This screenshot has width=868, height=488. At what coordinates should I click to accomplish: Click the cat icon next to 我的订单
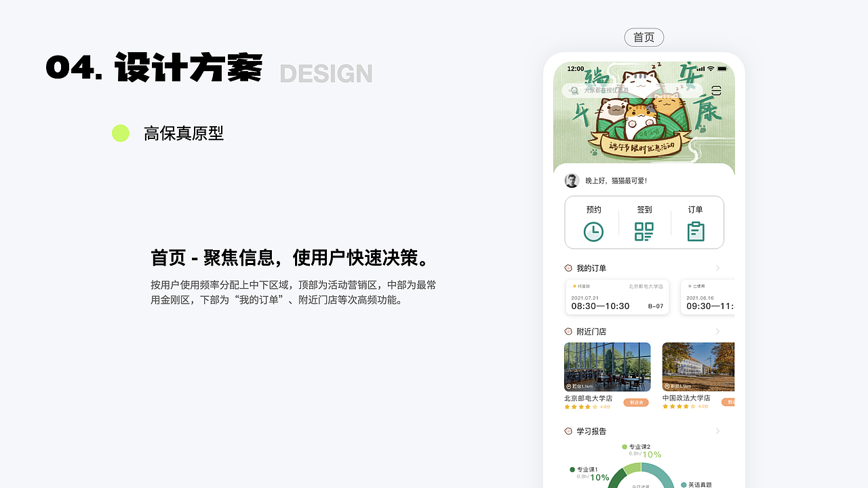pyautogui.click(x=568, y=268)
